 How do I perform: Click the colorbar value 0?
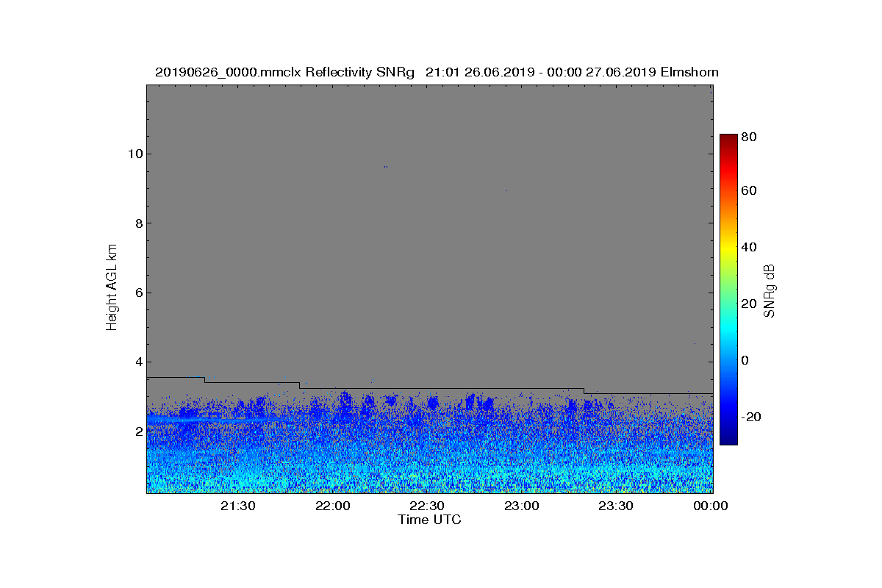[746, 360]
